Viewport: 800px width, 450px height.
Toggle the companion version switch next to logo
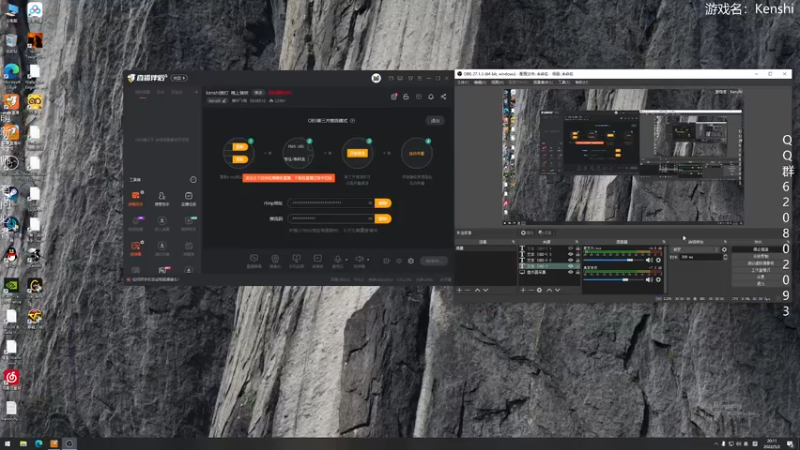[x=179, y=78]
